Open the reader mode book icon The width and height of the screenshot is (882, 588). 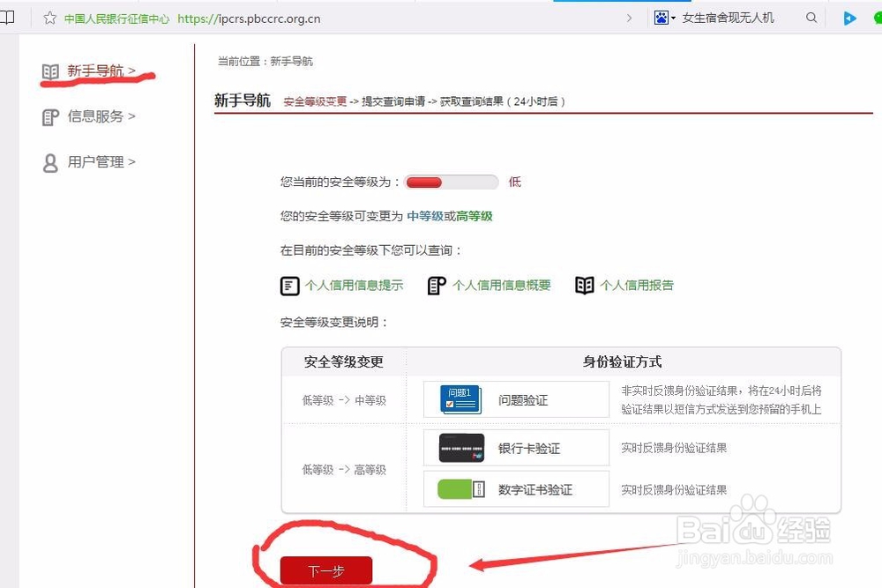pos(7,18)
